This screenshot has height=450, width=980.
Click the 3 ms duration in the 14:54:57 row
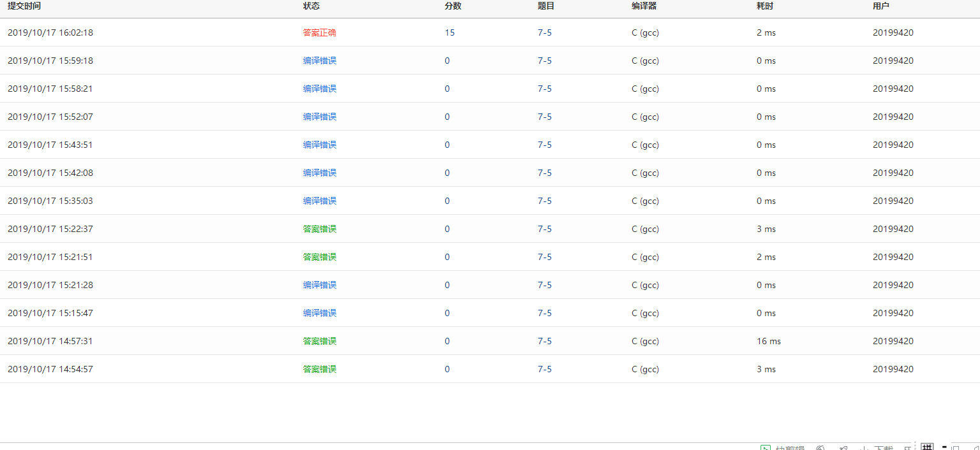[x=766, y=369]
